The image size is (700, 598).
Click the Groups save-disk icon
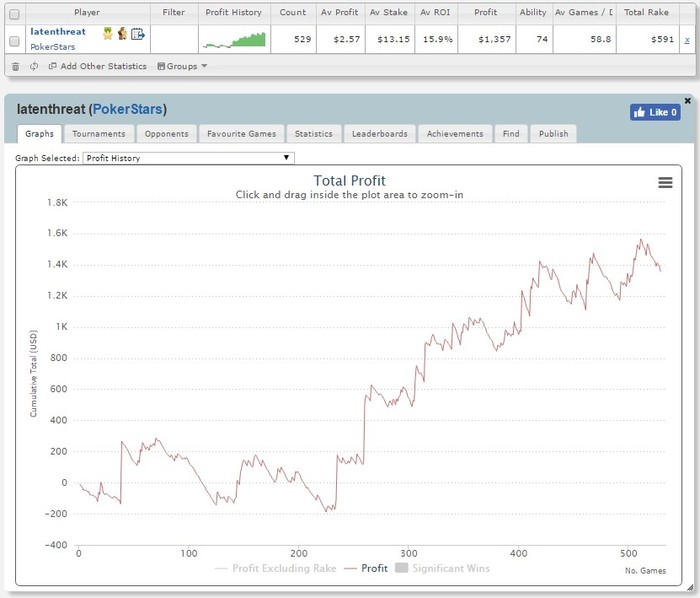tap(161, 66)
